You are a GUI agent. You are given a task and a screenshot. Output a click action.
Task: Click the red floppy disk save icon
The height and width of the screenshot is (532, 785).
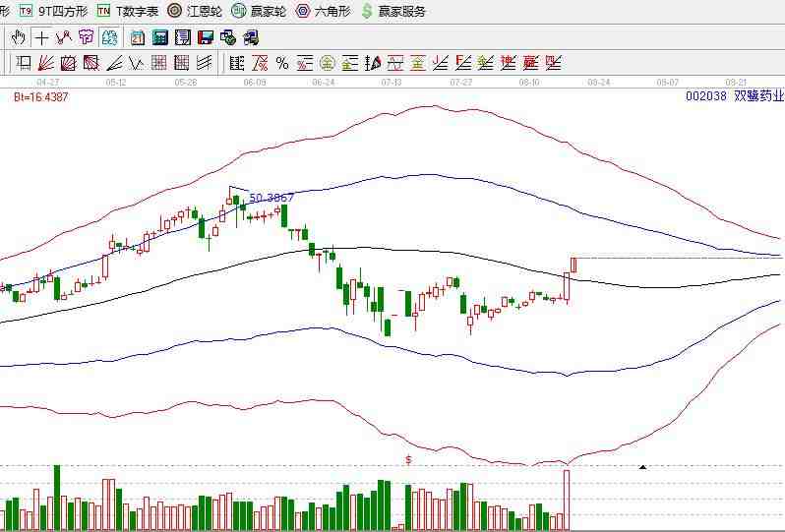206,37
